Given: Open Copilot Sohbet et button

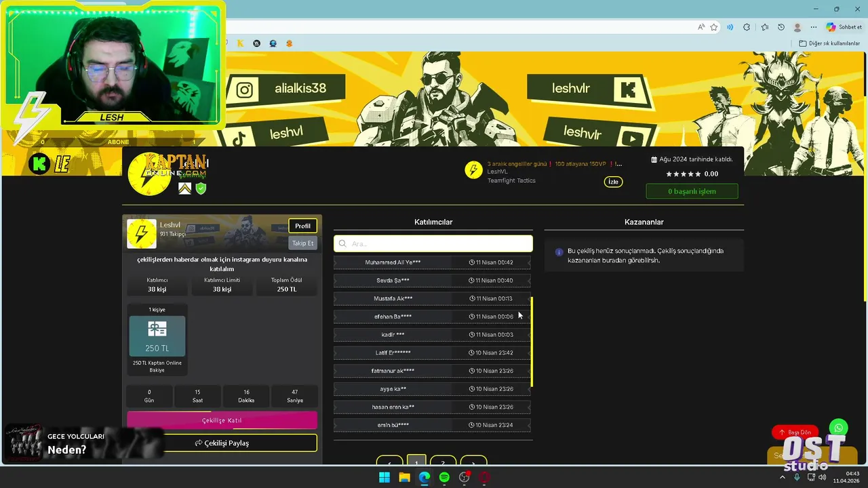Looking at the screenshot, I should (844, 27).
